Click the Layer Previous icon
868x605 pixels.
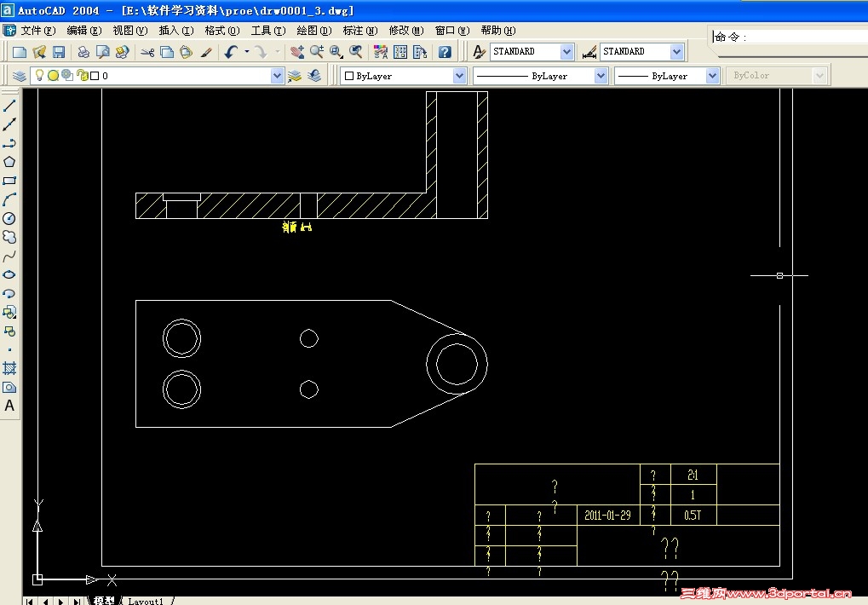314,76
